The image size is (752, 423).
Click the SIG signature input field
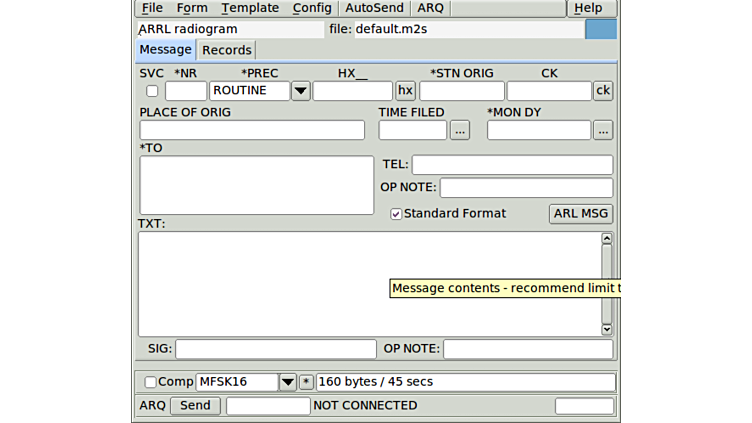(x=261, y=349)
